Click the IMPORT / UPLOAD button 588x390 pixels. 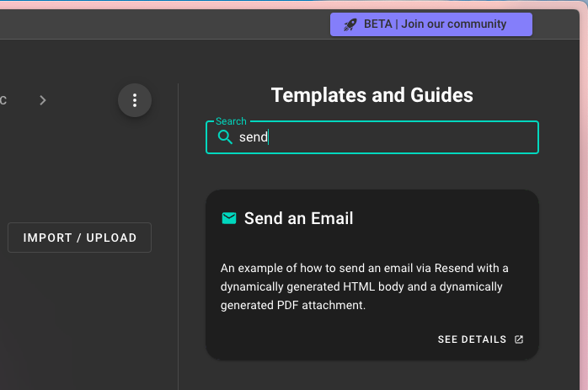(x=79, y=238)
